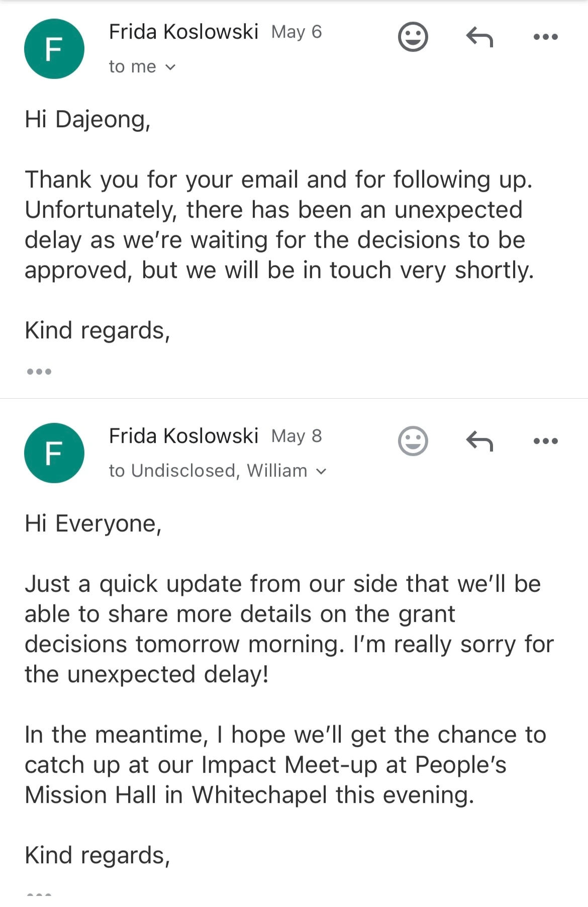
Task: Show trimmed content in May 8 email
Action: point(39,895)
